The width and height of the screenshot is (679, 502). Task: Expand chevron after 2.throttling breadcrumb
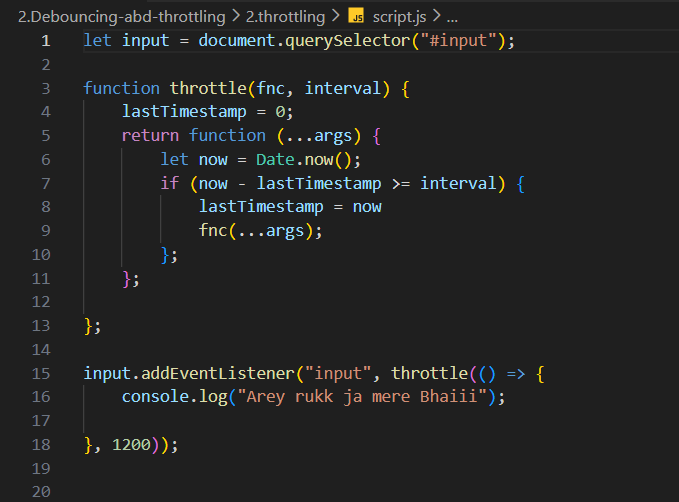coord(336,16)
